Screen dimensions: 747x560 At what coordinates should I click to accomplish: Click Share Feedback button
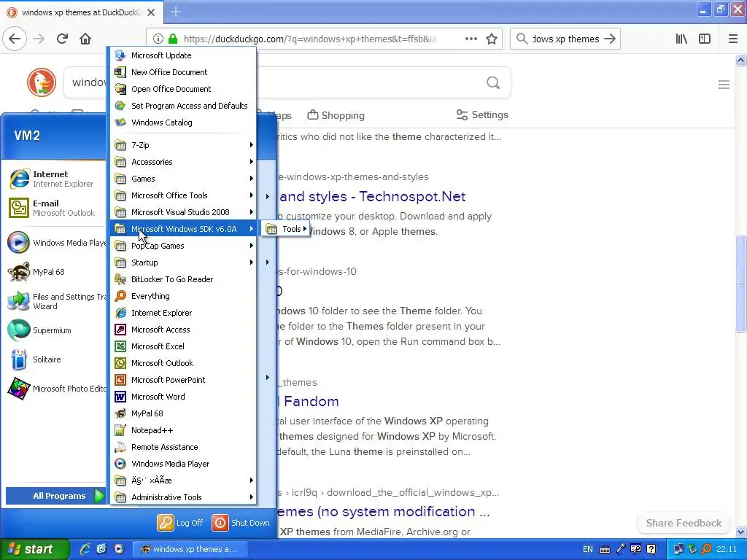[x=684, y=523]
